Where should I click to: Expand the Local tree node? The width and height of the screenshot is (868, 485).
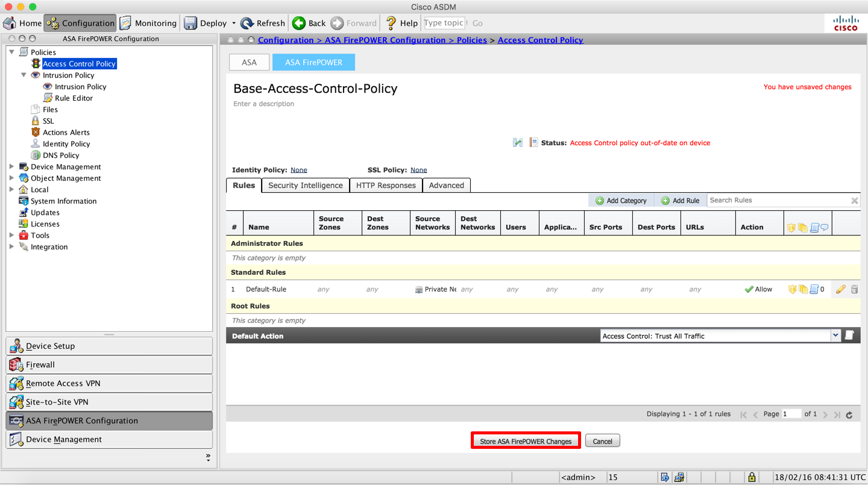[11, 189]
